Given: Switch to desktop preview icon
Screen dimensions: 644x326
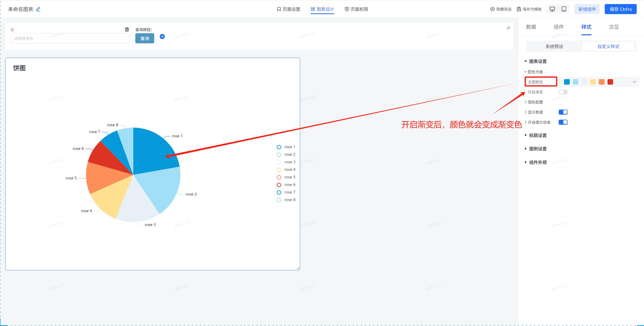Looking at the screenshot, I should (552, 9).
